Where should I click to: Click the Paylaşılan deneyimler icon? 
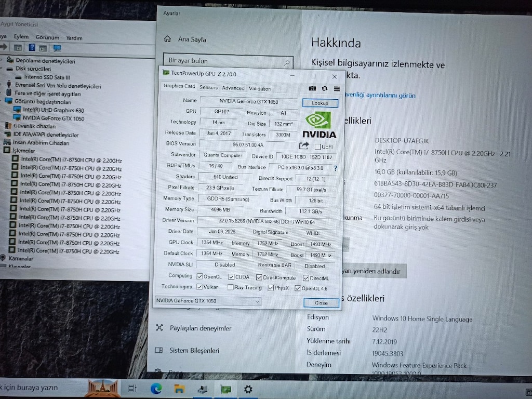[159, 327]
